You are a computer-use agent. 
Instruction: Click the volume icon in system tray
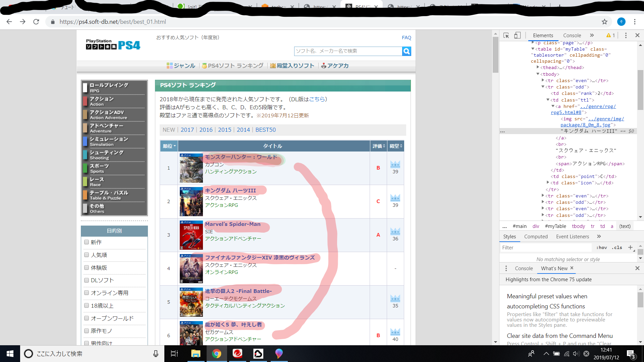[x=576, y=354]
